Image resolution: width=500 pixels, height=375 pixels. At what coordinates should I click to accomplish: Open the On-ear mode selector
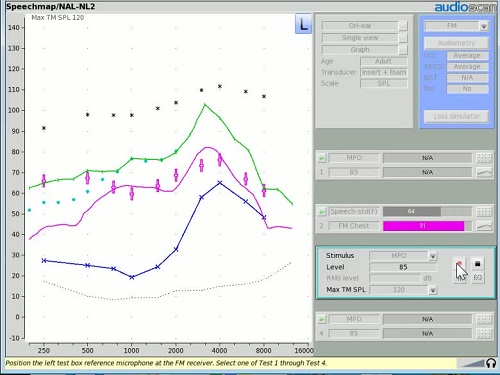coord(360,26)
